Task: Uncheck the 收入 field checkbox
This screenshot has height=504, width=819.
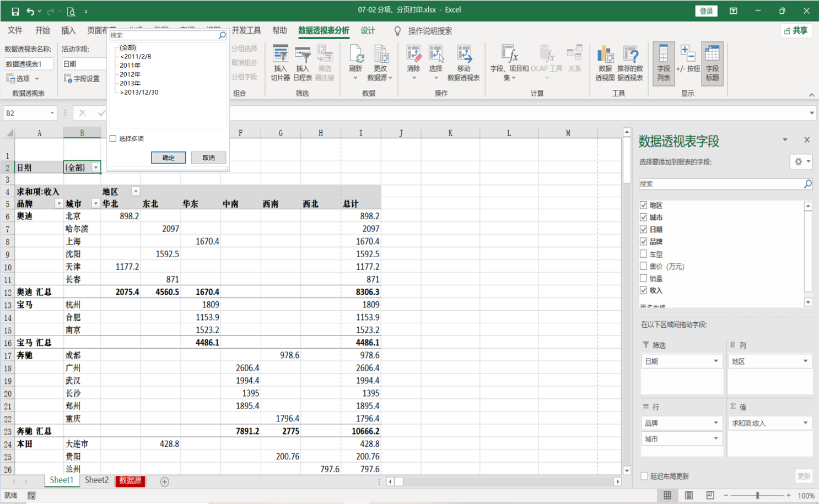Action: tap(643, 290)
